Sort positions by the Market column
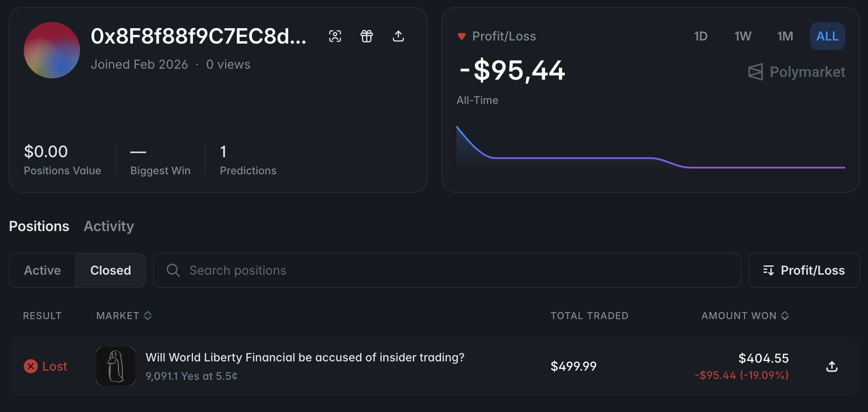 click(124, 316)
